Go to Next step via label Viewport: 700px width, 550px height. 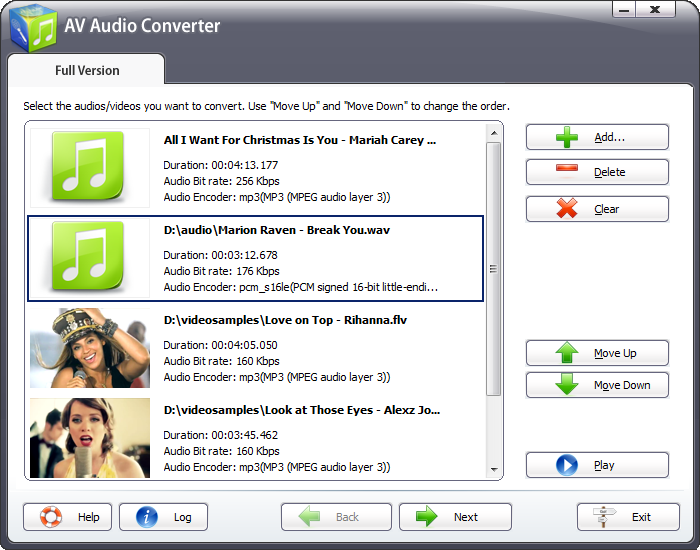coord(466,517)
